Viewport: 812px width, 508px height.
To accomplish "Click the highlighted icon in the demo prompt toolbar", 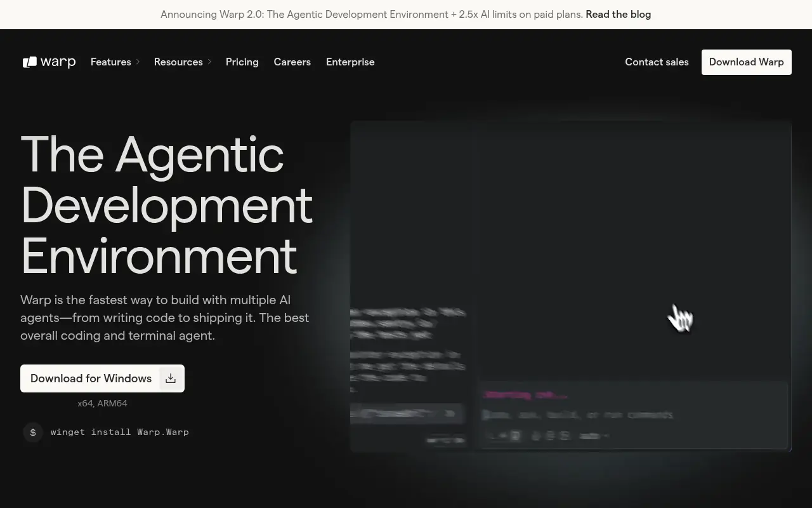I will [515, 436].
